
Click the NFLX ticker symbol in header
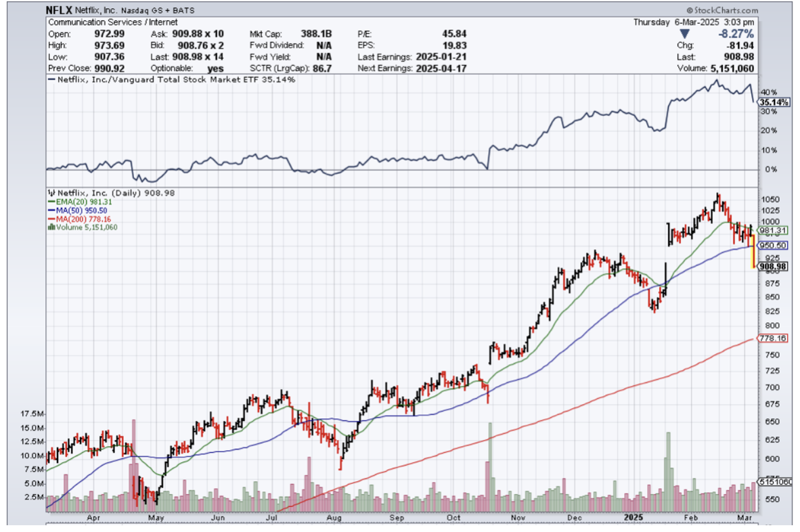[60, 11]
